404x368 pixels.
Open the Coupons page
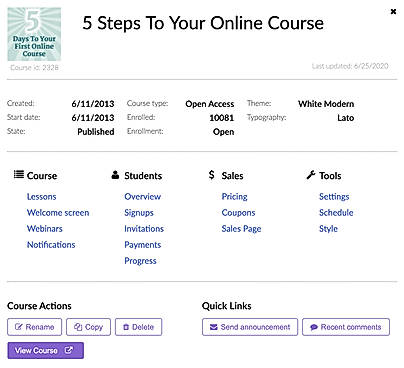(x=238, y=213)
